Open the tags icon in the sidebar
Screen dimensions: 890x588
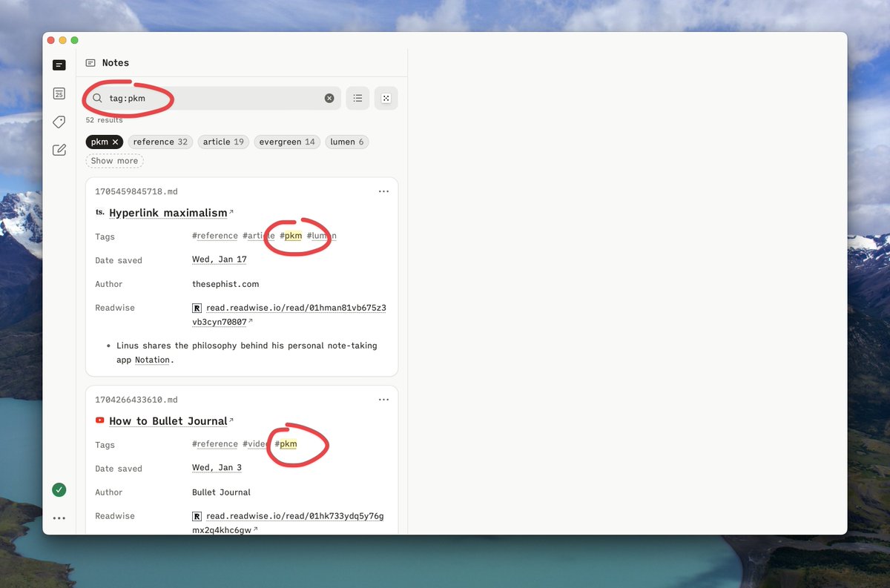pos(59,122)
